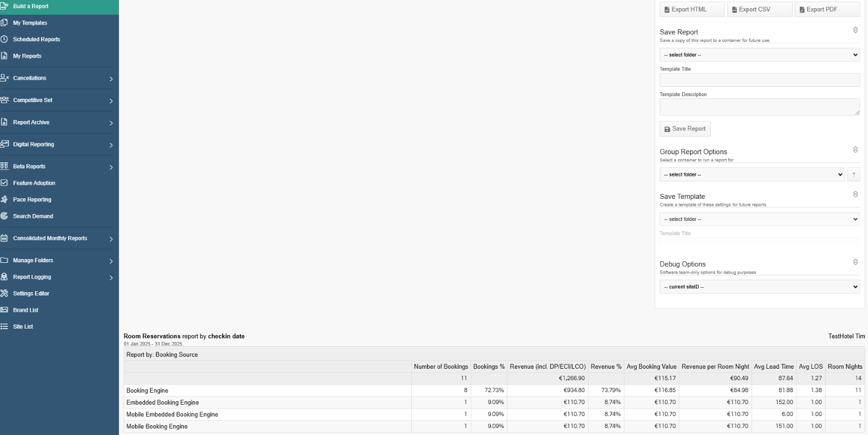The width and height of the screenshot is (868, 435).
Task: Export the report as PDF
Action: [x=827, y=9]
